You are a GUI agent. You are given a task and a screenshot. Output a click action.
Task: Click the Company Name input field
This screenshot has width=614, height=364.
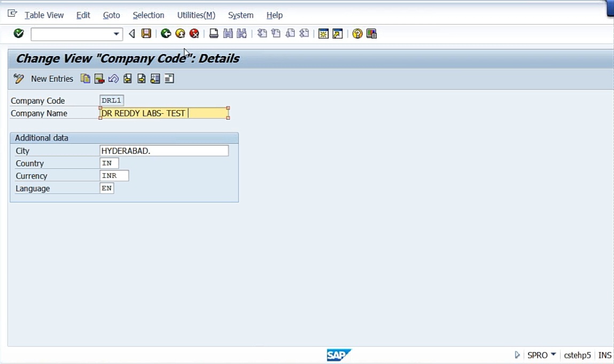pos(164,113)
